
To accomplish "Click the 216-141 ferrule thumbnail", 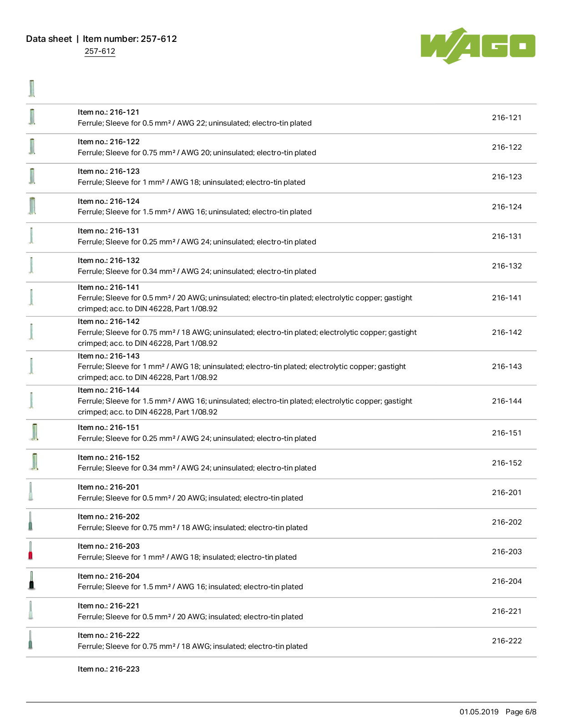I will (31, 297).
